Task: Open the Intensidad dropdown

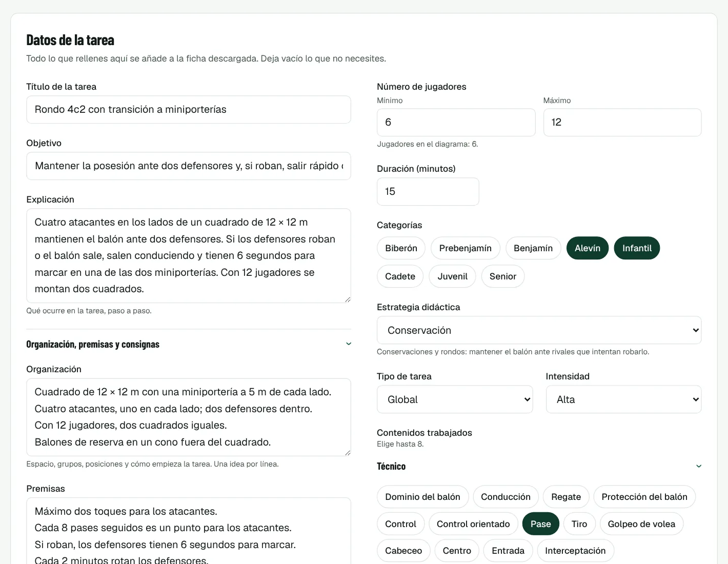Action: pos(623,399)
